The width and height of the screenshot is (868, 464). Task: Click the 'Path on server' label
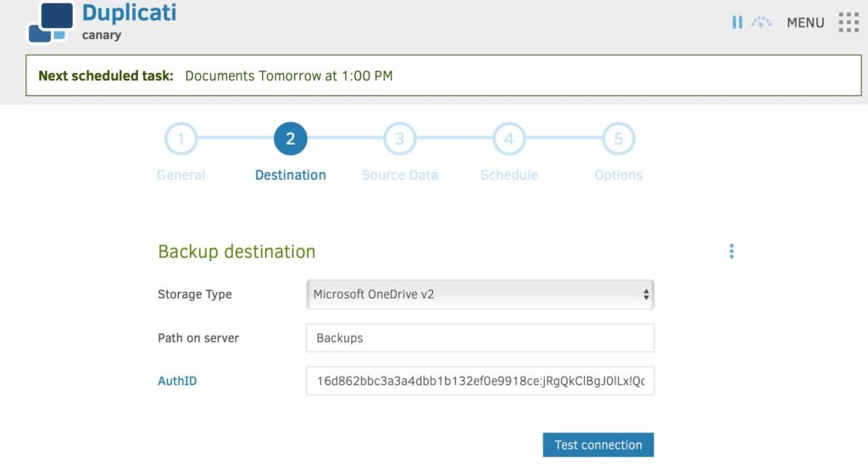(x=198, y=338)
